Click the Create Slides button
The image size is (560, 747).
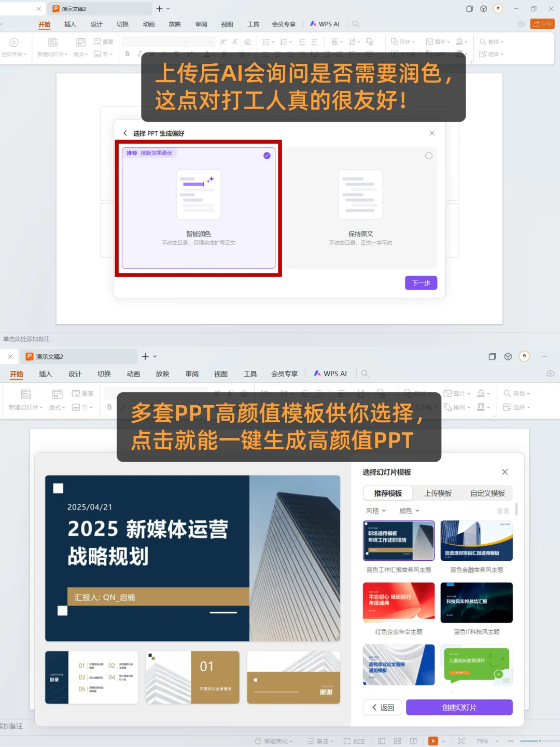click(459, 707)
